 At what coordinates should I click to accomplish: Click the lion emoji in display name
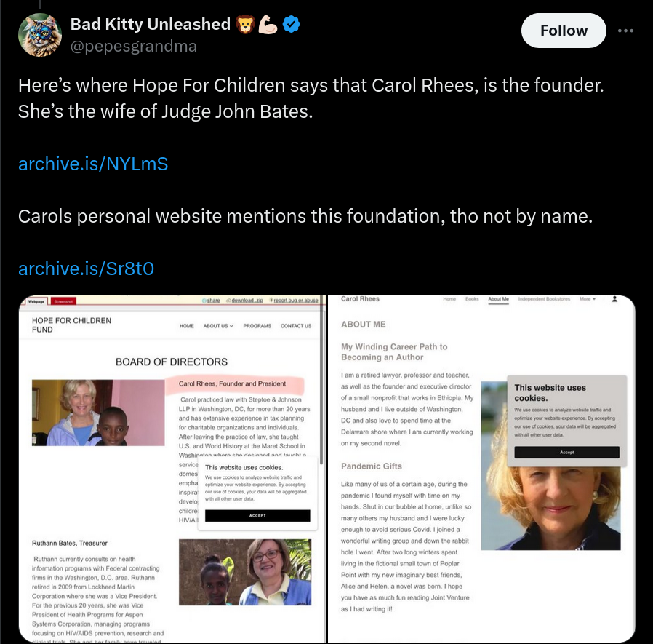[245, 24]
